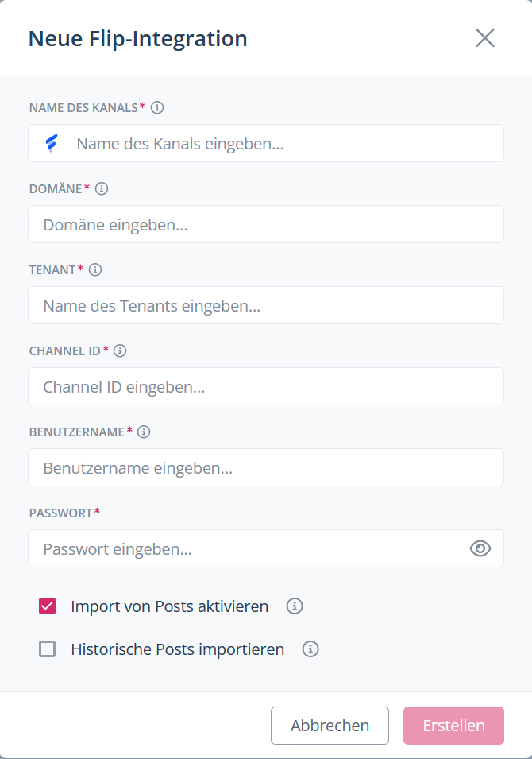The image size is (532, 759).
Task: Toggle password visibility eye icon
Action: tap(480, 548)
